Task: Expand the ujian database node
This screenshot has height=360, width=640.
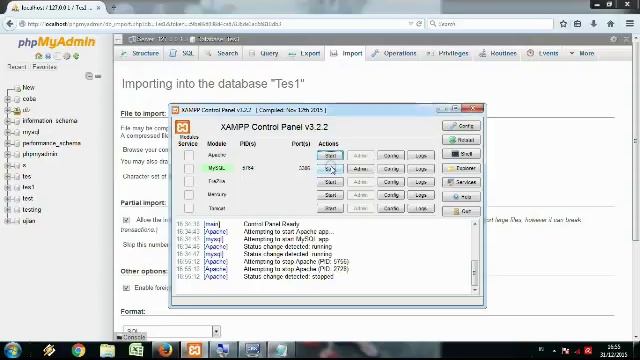Action: (7, 221)
